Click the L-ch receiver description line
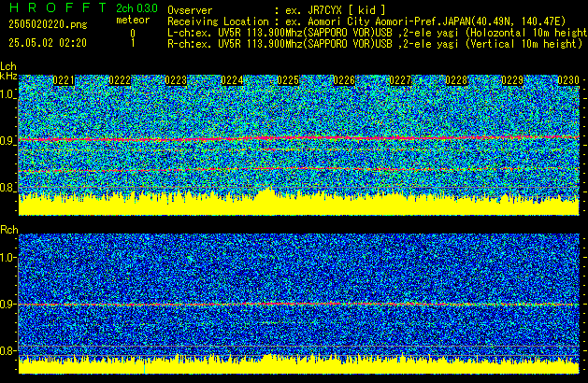The image size is (588, 383). [378, 33]
